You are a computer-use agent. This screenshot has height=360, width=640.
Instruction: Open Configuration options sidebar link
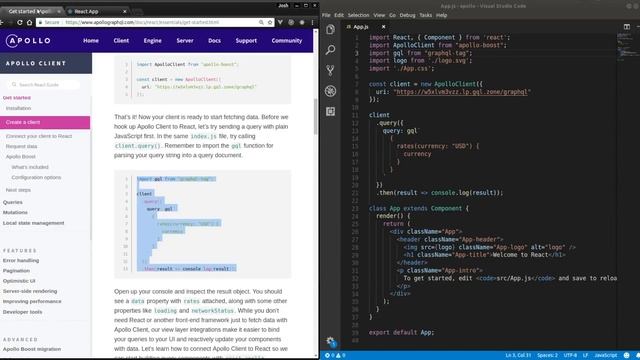pos(36,177)
